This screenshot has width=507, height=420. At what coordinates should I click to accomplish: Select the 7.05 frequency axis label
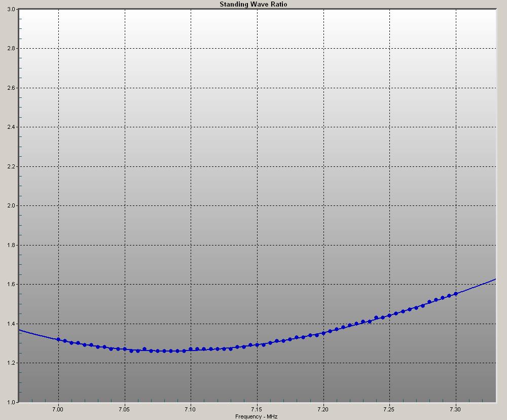coord(124,409)
